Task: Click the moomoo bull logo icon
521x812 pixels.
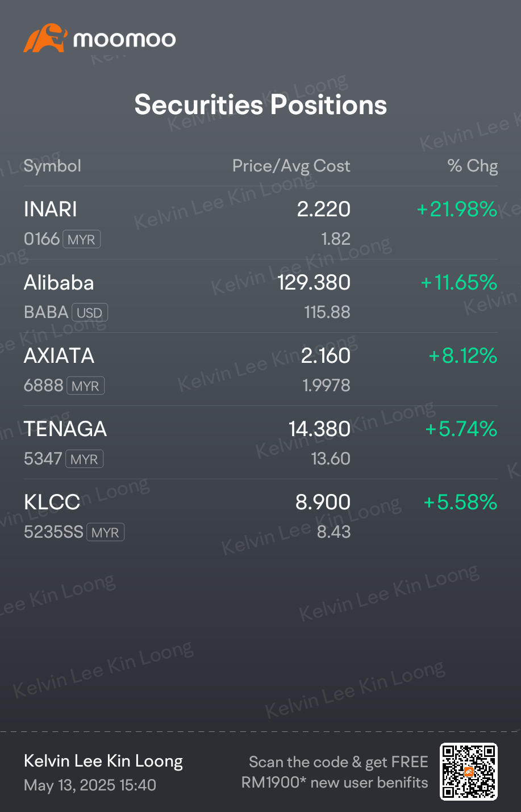Action: [45, 38]
